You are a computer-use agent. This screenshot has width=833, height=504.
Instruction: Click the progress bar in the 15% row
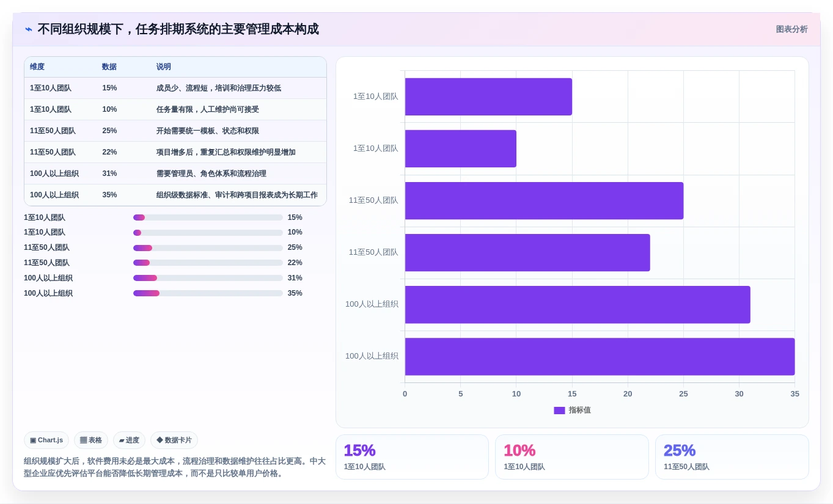pos(208,217)
